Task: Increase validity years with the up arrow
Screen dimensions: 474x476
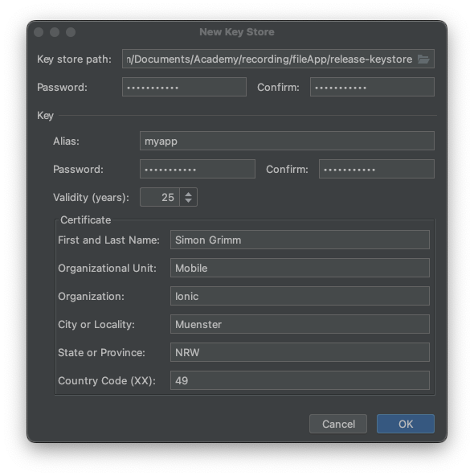Action: (188, 194)
